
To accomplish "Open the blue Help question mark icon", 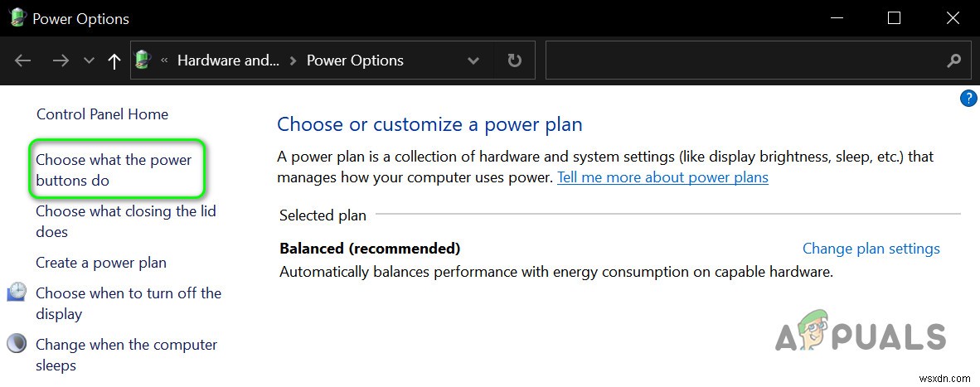I will click(x=968, y=99).
